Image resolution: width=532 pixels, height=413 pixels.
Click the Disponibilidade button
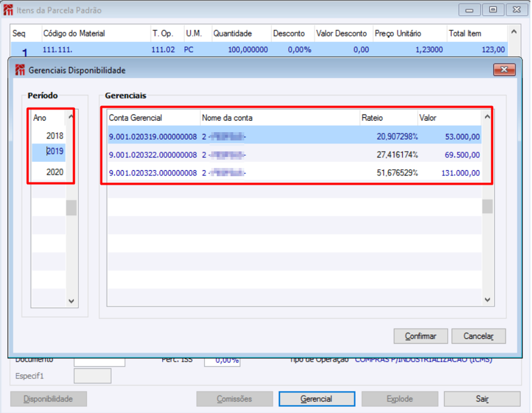click(x=48, y=399)
